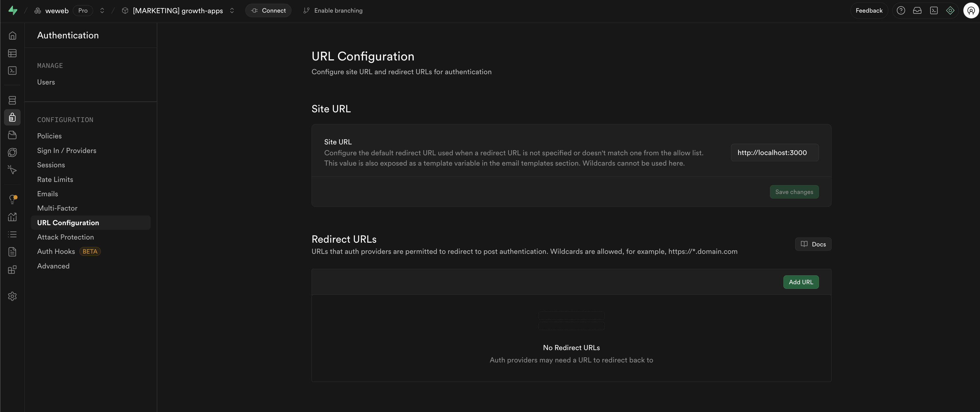Expand the weweb organization switcher
The width and height of the screenshot is (980, 412).
tap(102, 11)
